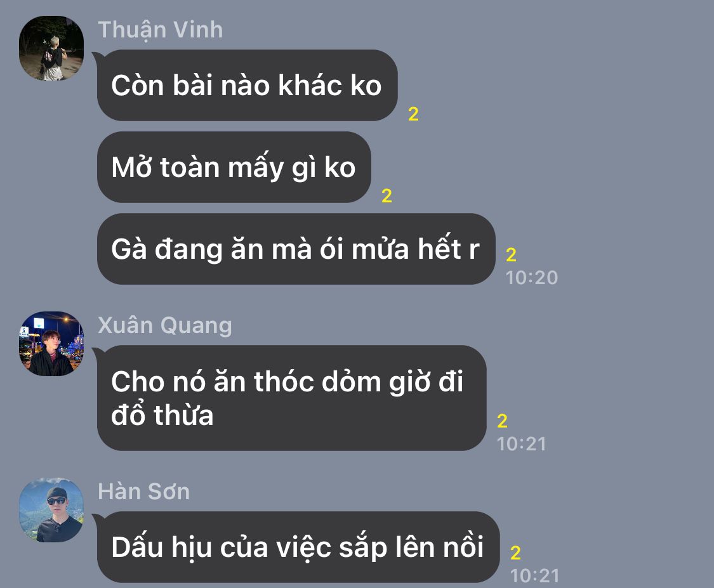
Task: Select the message "Dấu hịu của việc sắp lên nồi"
Action: pos(298,547)
